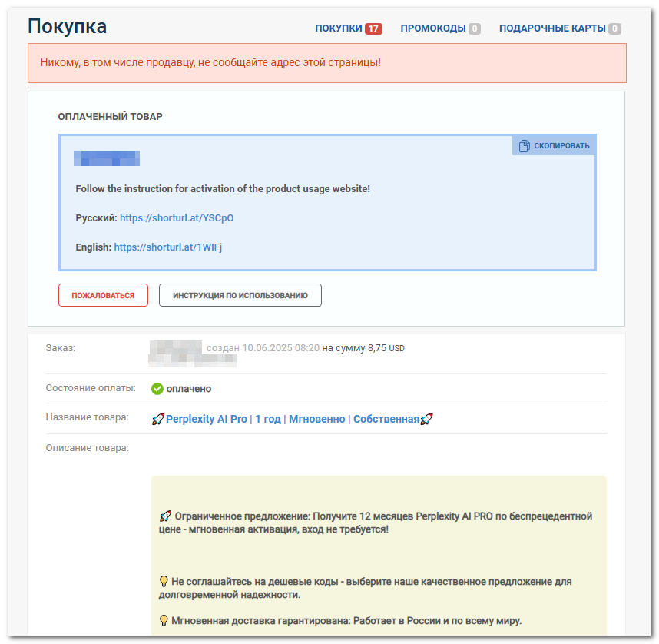The width and height of the screenshot is (659, 644).
Task: Click the 'Название товара:' label
Action: 88,417
